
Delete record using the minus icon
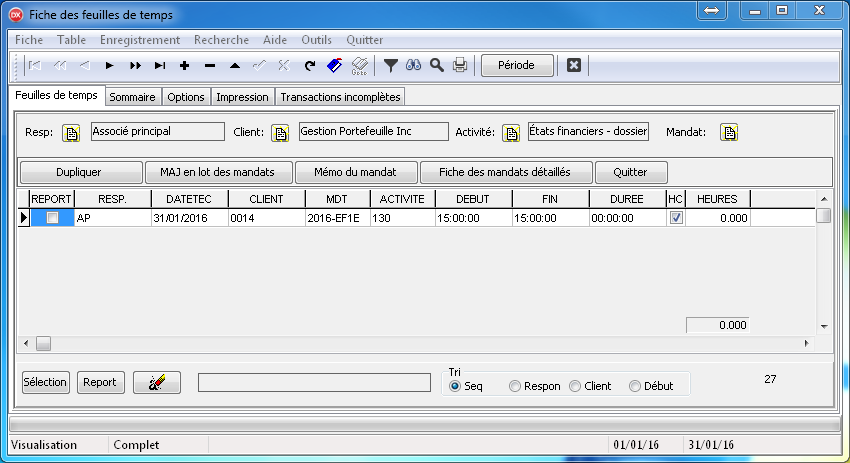click(210, 66)
